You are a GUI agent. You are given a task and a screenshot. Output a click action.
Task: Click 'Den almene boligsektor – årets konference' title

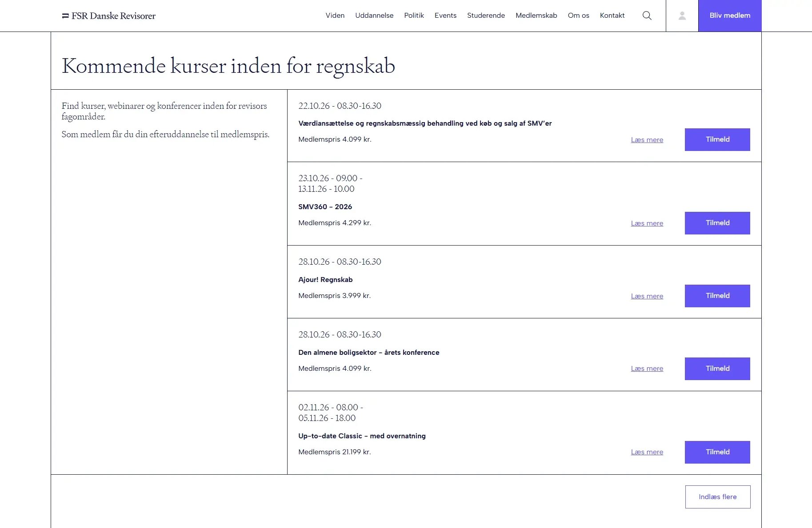368,353
